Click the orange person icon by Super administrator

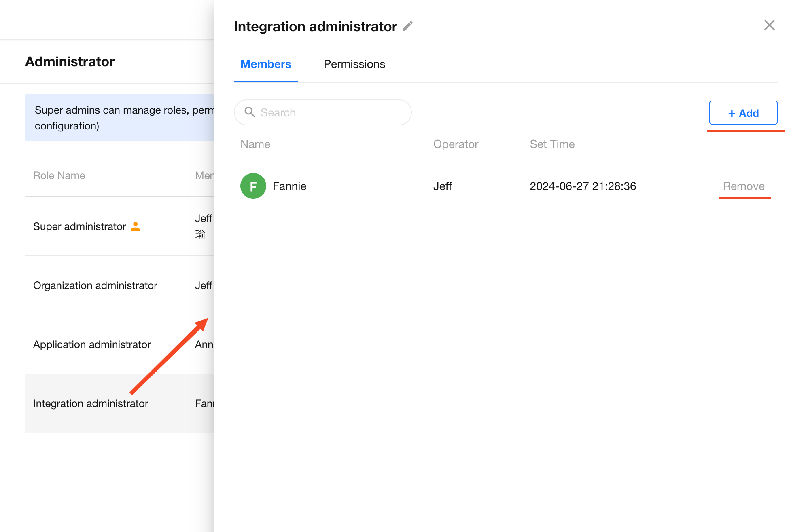pyautogui.click(x=136, y=226)
